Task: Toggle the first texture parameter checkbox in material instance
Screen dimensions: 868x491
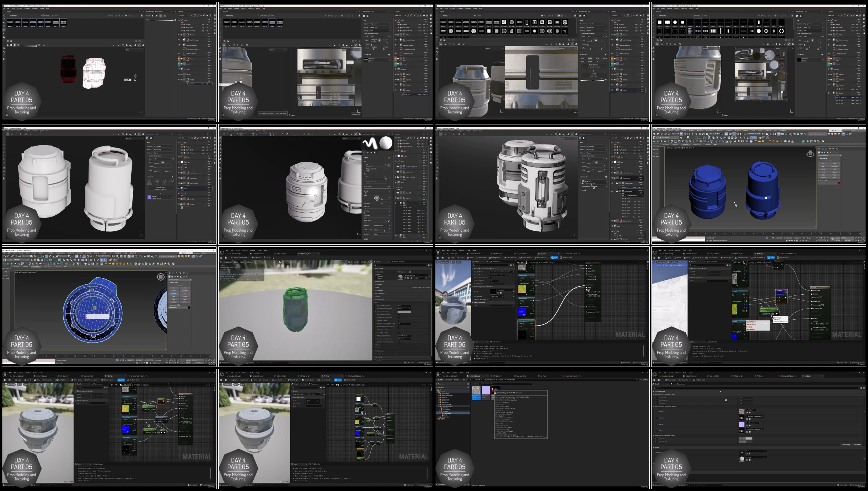Action: pyautogui.click(x=657, y=411)
